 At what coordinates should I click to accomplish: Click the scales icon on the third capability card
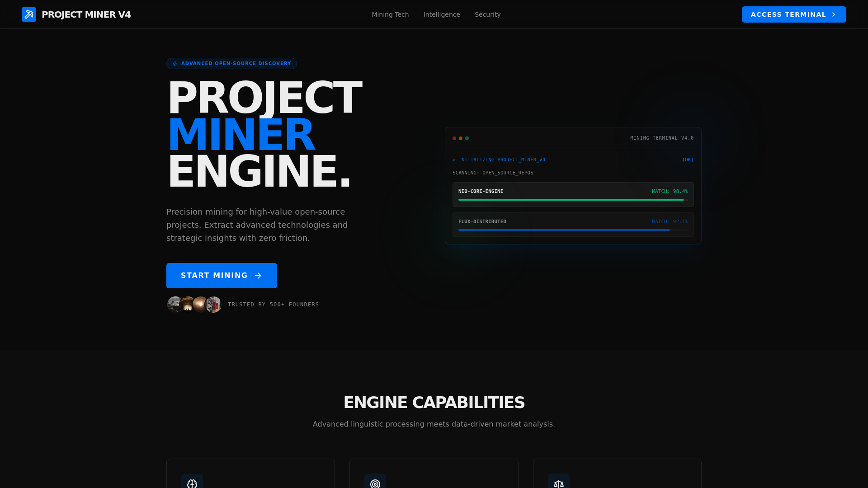coord(559,483)
